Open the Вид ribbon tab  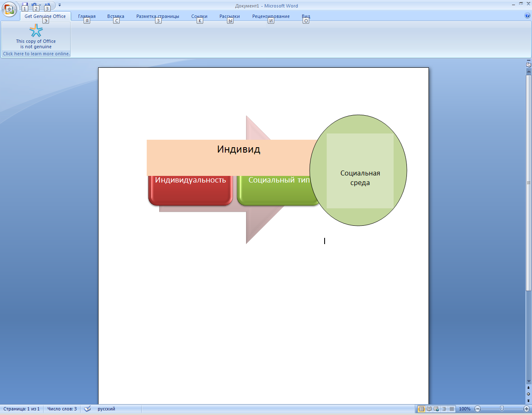coord(306,16)
